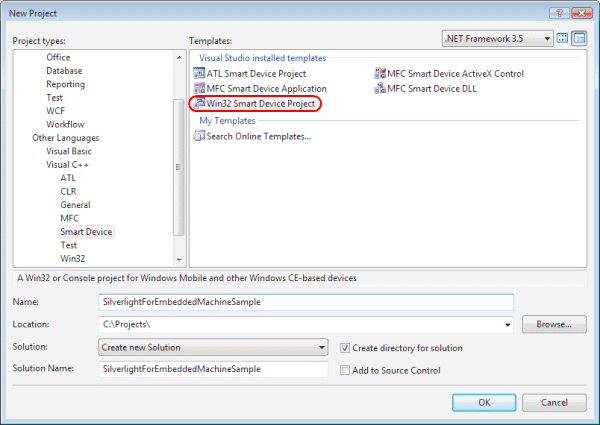Select the ATL Smart Device Project icon
This screenshot has width=600, height=425.
[199, 73]
